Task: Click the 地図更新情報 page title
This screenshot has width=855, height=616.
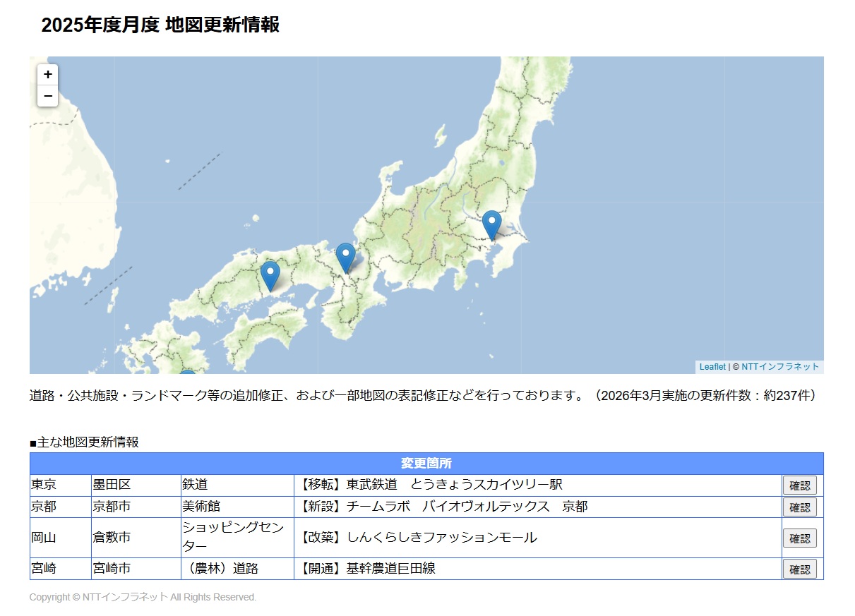Action: pos(160,25)
